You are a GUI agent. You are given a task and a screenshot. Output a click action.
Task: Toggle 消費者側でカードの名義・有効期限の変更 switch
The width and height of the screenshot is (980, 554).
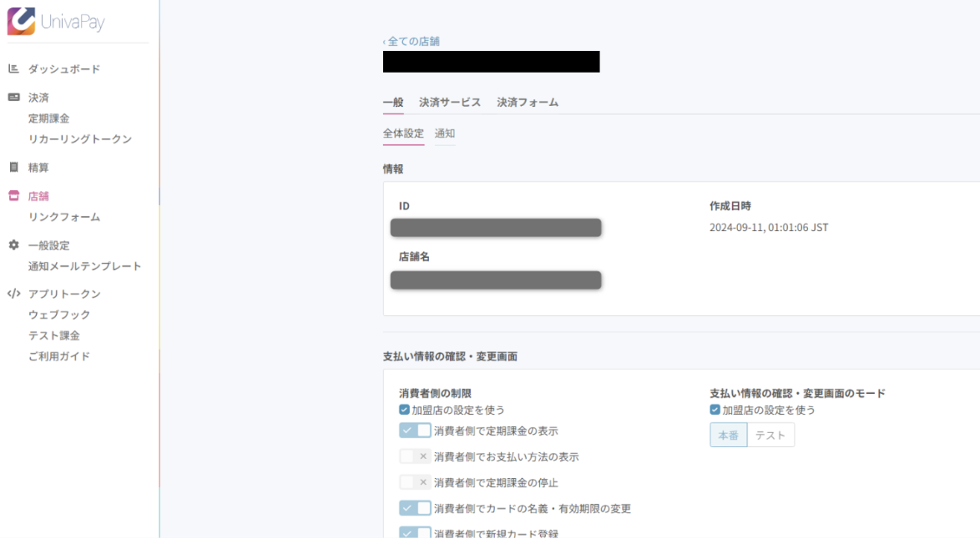pos(415,508)
